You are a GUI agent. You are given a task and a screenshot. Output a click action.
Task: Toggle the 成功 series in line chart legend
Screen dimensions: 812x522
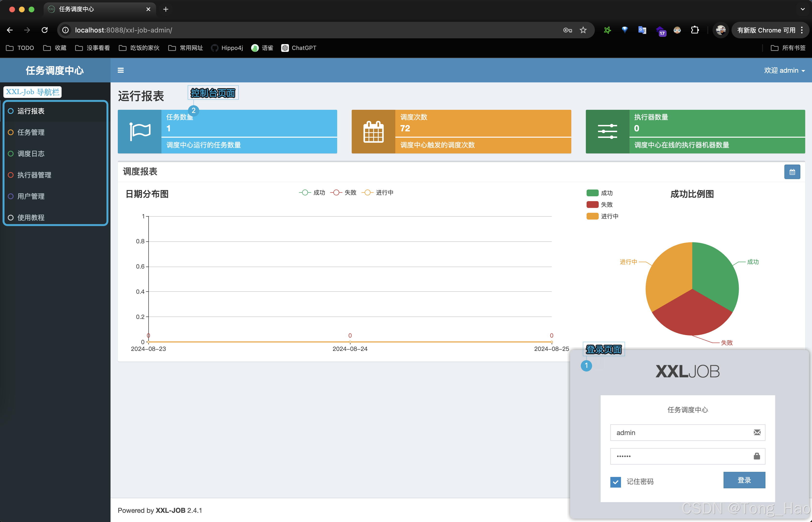tap(312, 192)
